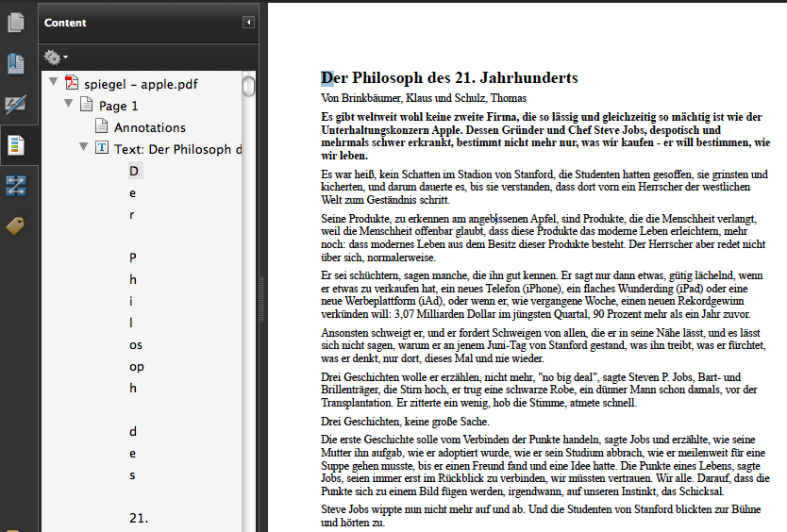The width and height of the screenshot is (787, 532).
Task: Select Text: Der Philosoph entry
Action: click(178, 149)
